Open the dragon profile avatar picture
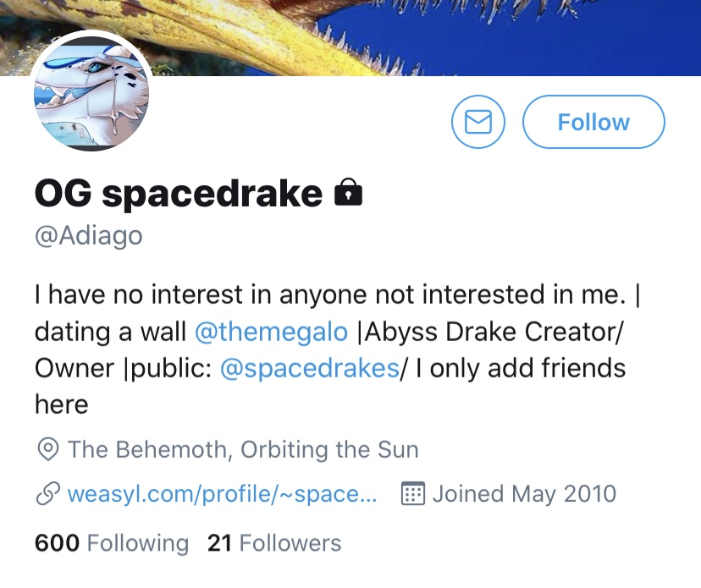The height and width of the screenshot is (588, 701). tap(91, 93)
